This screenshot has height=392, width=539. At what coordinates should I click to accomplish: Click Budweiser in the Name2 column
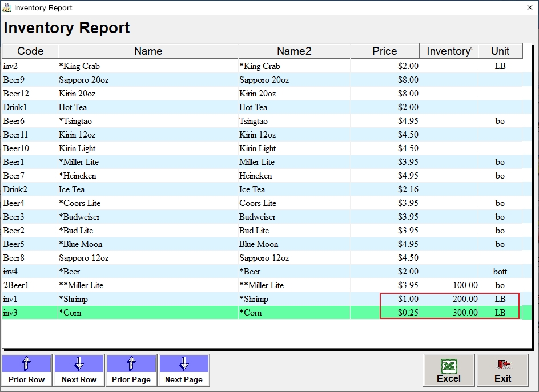(294, 217)
